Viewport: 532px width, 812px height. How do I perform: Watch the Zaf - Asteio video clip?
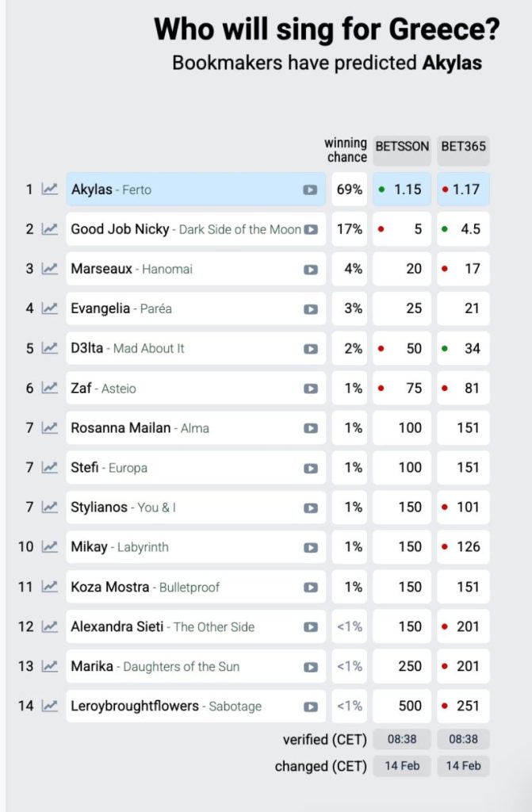[310, 389]
